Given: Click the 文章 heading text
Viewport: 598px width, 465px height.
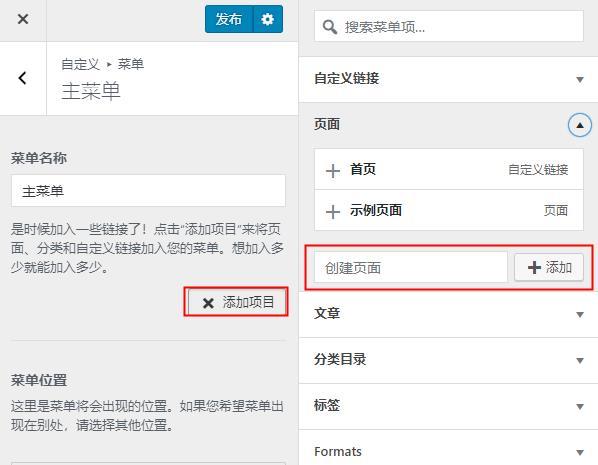Looking at the screenshot, I should coord(327,313).
